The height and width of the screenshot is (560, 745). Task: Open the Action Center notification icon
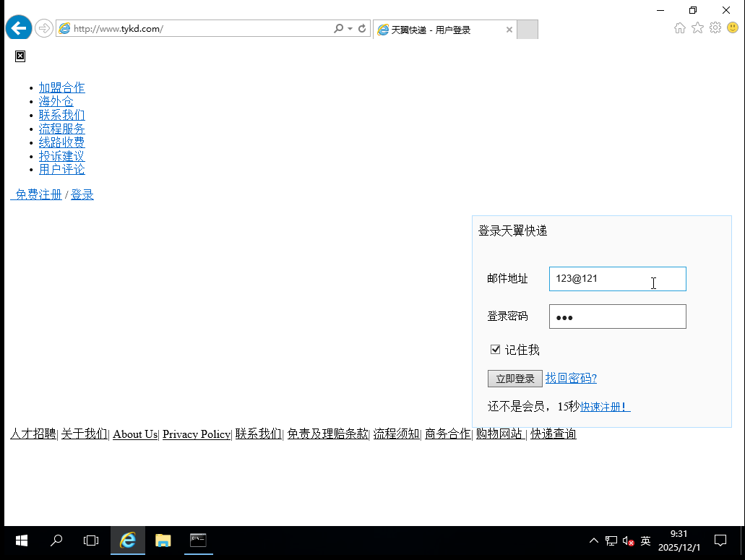pyautogui.click(x=720, y=540)
